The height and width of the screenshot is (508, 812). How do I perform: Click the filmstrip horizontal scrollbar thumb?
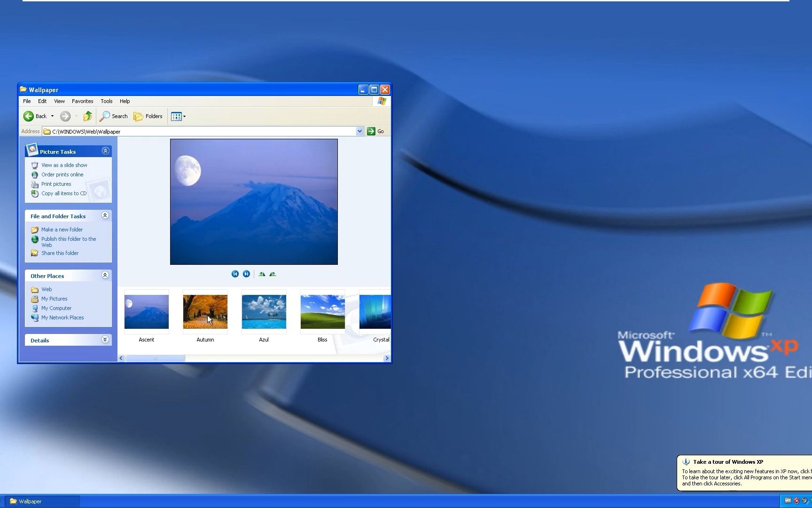pyautogui.click(x=155, y=358)
